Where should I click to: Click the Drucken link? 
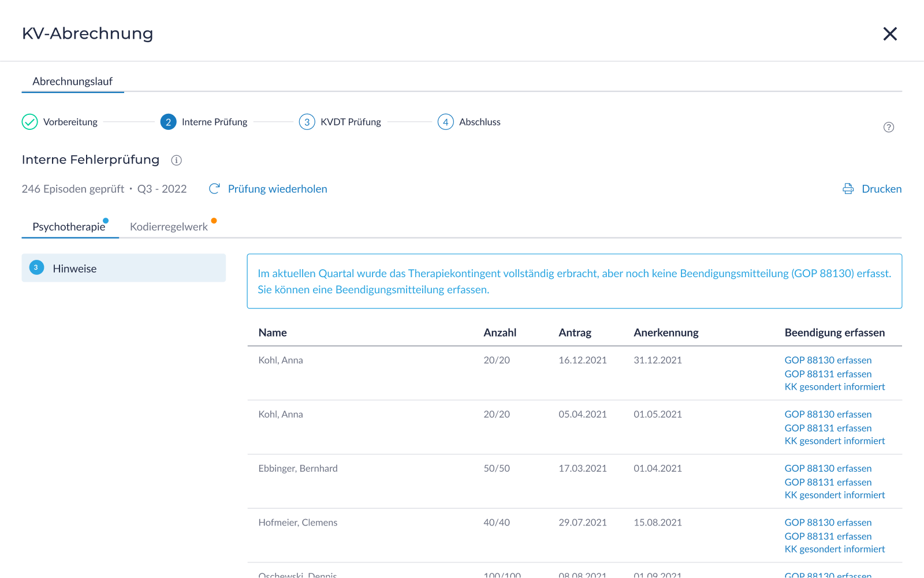[882, 189]
